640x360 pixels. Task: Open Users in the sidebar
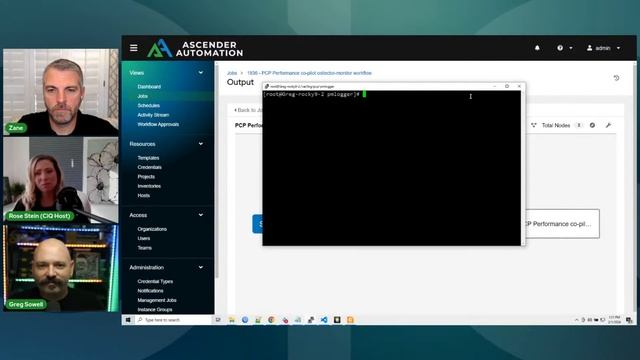(x=144, y=238)
